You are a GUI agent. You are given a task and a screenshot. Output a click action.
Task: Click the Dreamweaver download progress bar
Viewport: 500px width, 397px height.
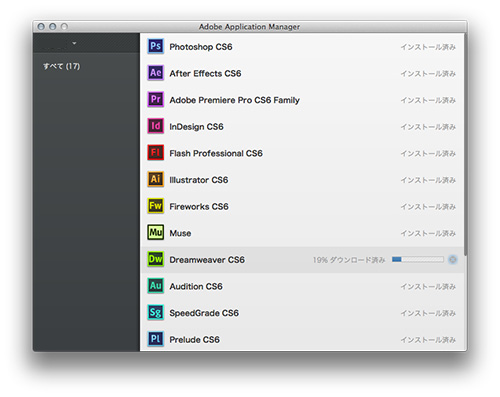[418, 259]
